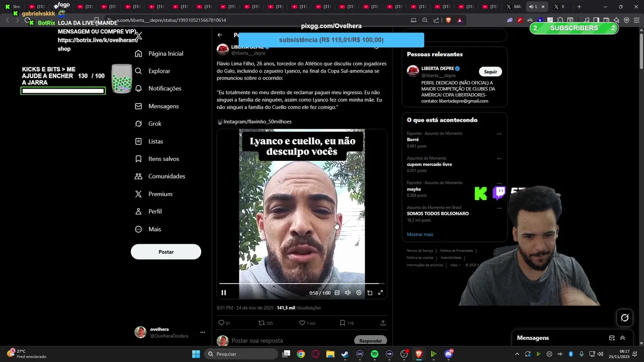644x362 pixels.
Task: Open Mensagens in the sidebar
Action: 157,106
